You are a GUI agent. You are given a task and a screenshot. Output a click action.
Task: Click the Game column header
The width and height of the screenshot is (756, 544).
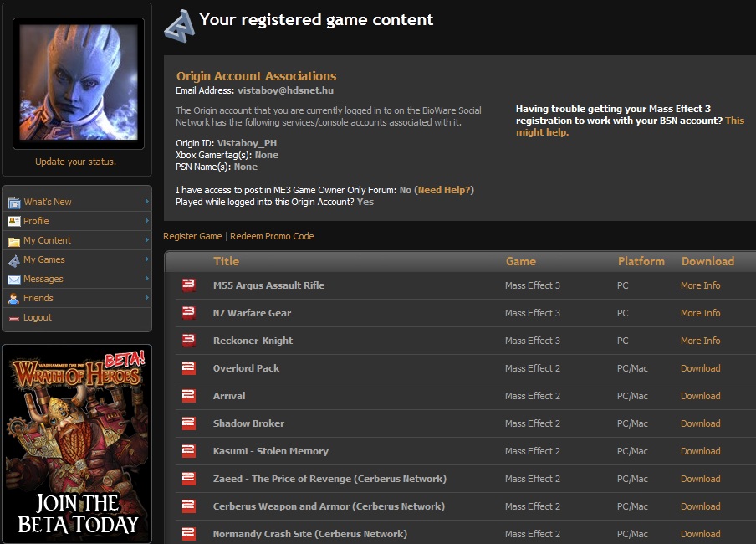point(521,261)
